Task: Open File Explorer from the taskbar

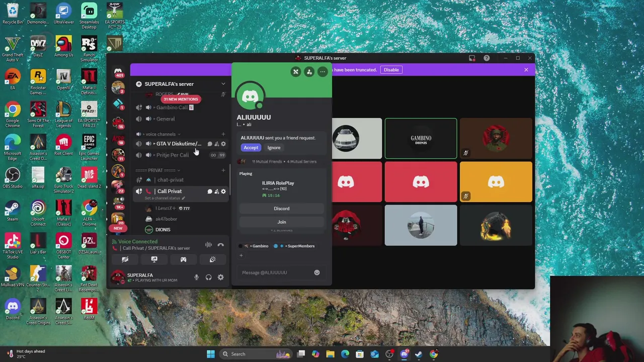Action: 330,354
